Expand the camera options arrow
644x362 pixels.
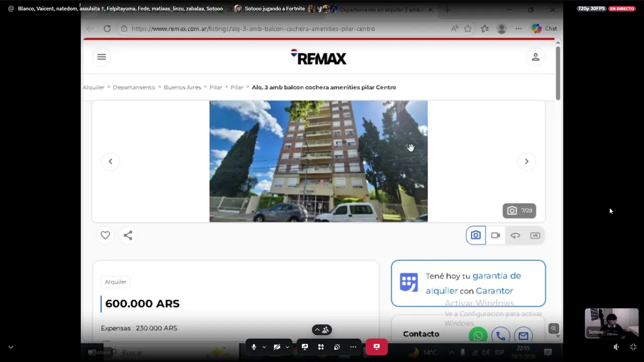(287, 347)
